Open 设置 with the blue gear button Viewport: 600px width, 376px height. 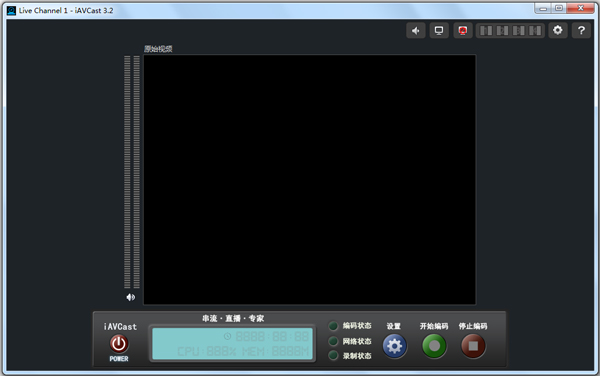[x=394, y=346]
